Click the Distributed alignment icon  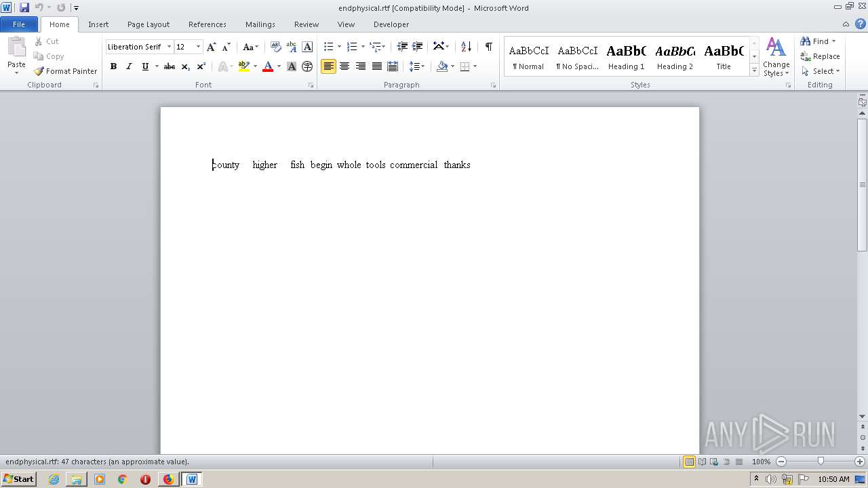click(x=392, y=66)
